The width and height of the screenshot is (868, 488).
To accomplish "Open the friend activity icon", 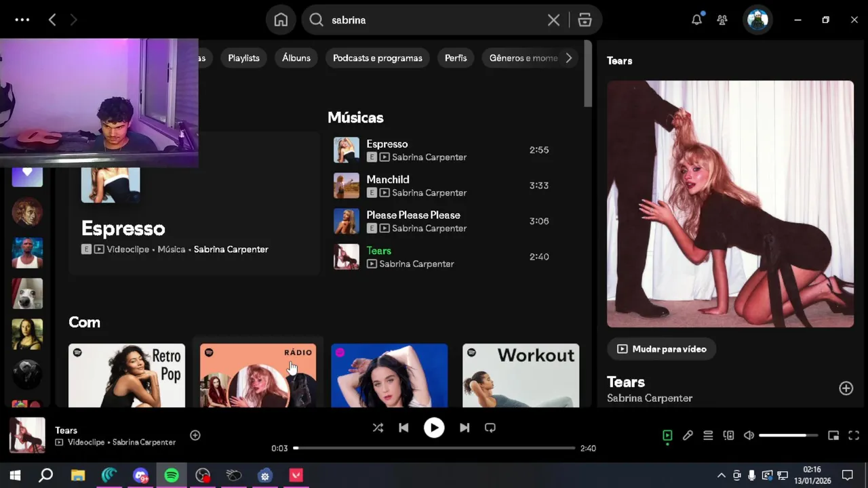I will [x=722, y=20].
